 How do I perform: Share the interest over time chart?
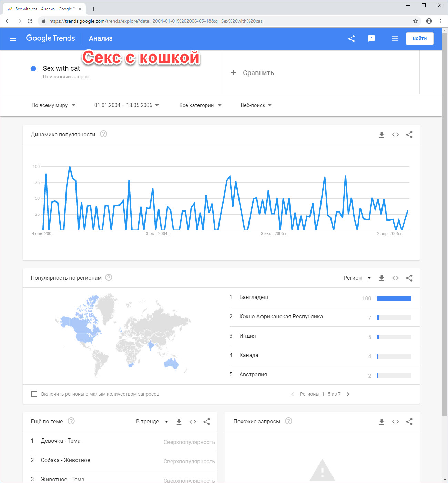409,135
